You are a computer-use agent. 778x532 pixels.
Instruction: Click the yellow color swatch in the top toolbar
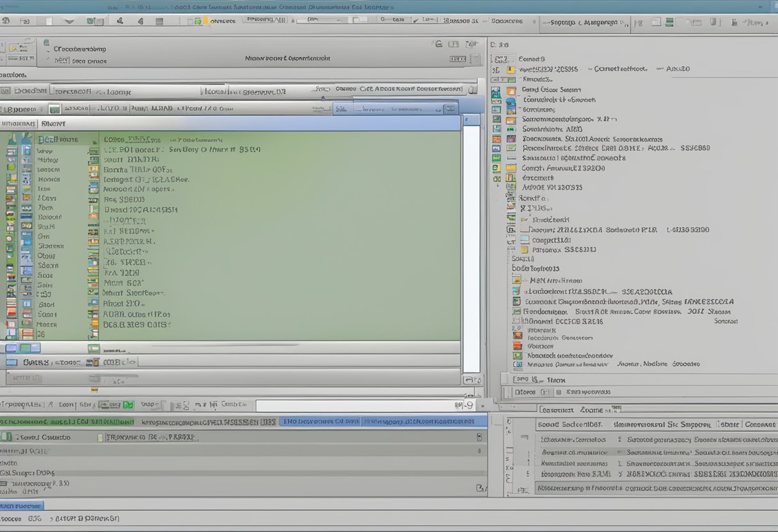[x=205, y=20]
